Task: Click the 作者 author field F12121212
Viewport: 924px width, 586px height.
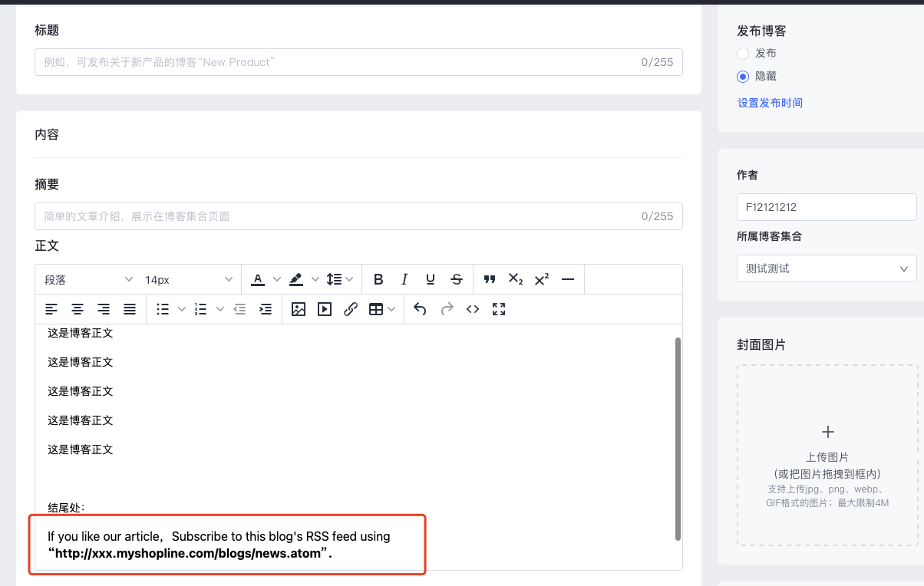Action: pos(827,207)
